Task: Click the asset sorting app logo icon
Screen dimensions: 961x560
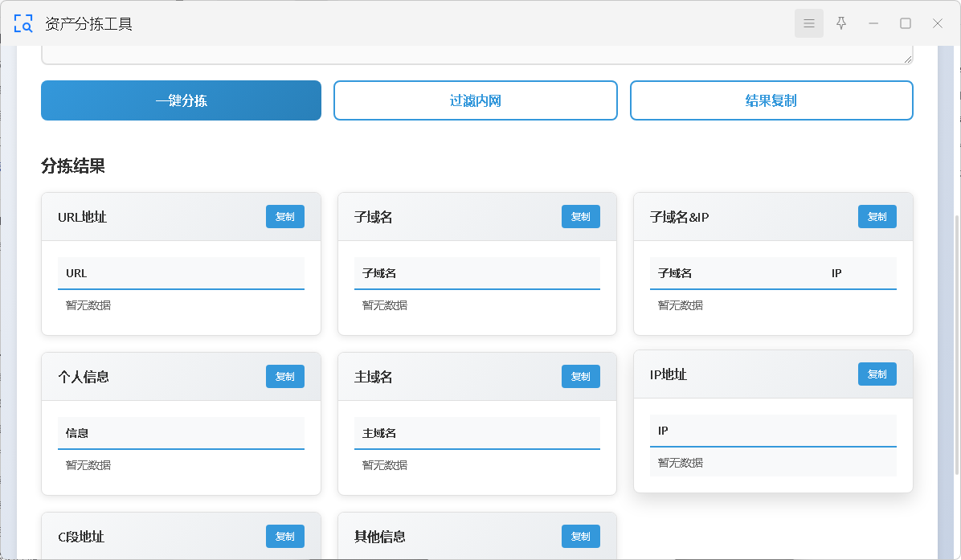Action: pos(23,24)
